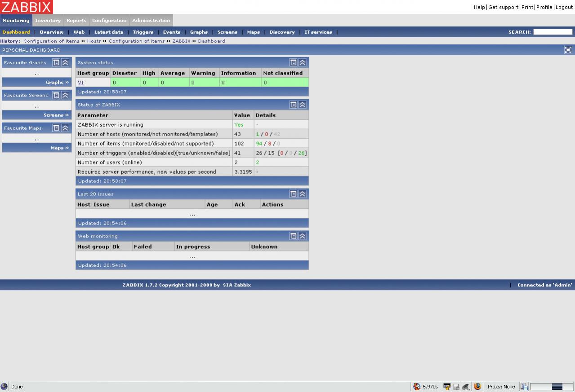Screen dimensions: 575x392
Task: Click the Not classified count cell for VI
Action: click(x=285, y=83)
